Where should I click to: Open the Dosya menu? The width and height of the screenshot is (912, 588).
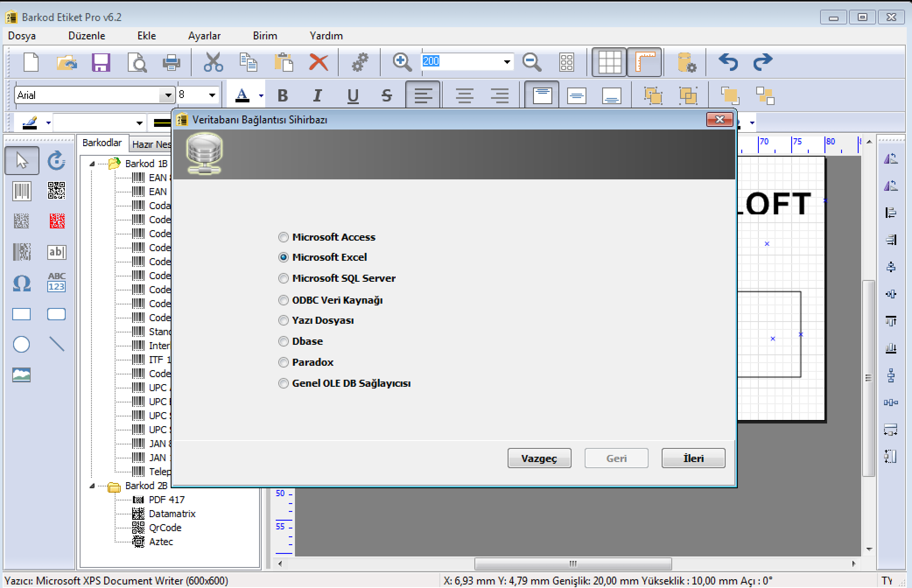pyautogui.click(x=22, y=36)
